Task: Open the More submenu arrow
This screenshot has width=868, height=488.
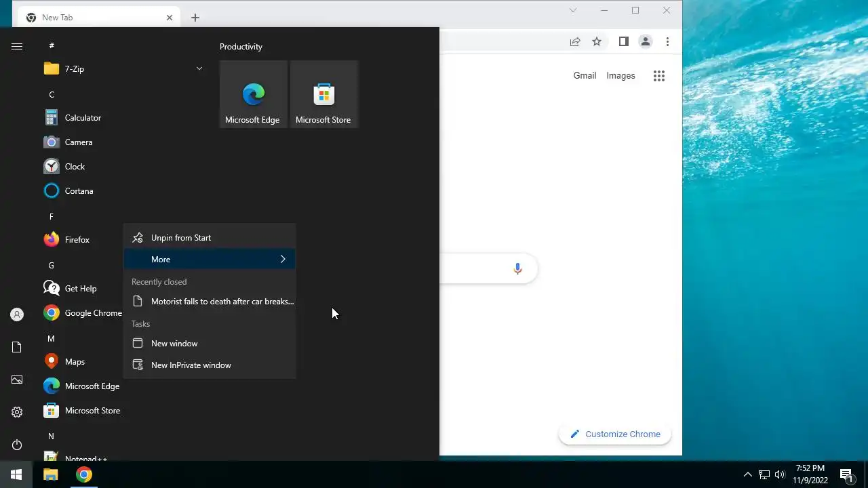Action: pos(283,260)
